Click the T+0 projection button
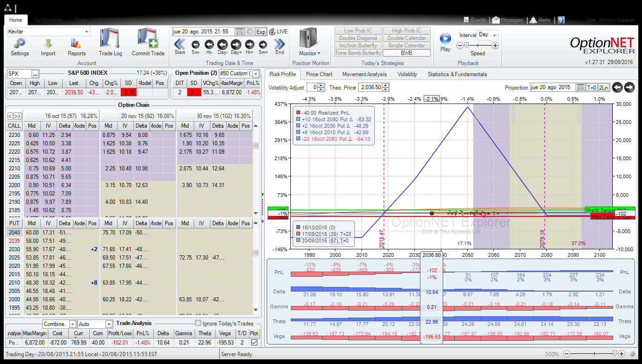 (x=591, y=87)
